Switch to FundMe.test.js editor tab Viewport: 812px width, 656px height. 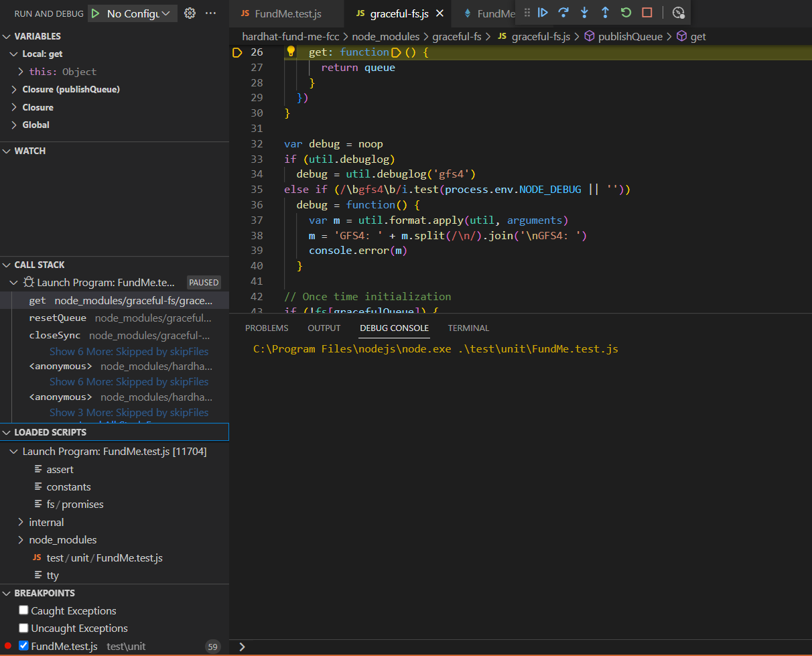point(287,13)
